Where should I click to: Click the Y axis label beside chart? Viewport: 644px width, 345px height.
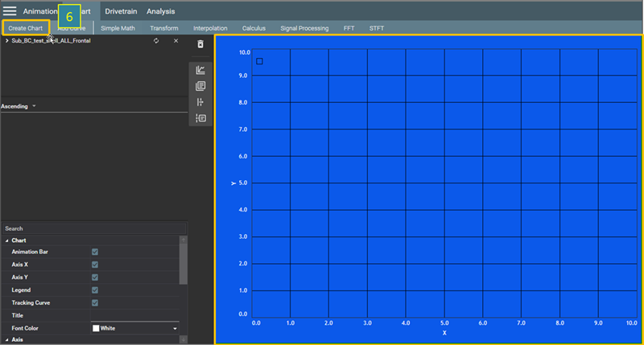pyautogui.click(x=233, y=183)
